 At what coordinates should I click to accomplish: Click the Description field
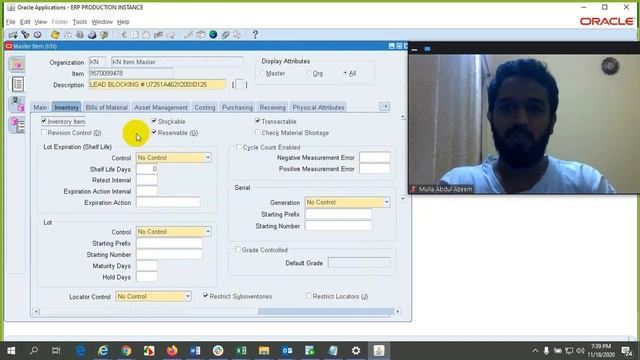[x=157, y=84]
